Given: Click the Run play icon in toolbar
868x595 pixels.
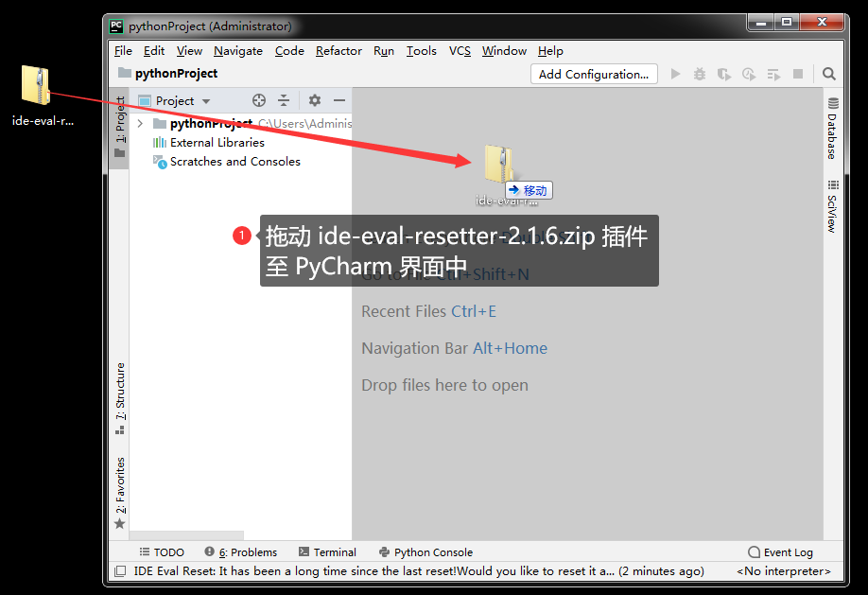Looking at the screenshot, I should click(x=675, y=74).
